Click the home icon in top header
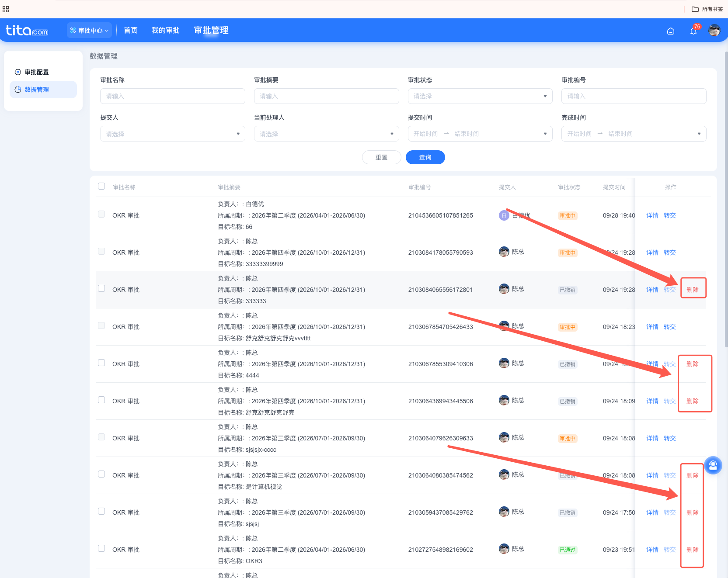This screenshot has width=728, height=578. [671, 31]
